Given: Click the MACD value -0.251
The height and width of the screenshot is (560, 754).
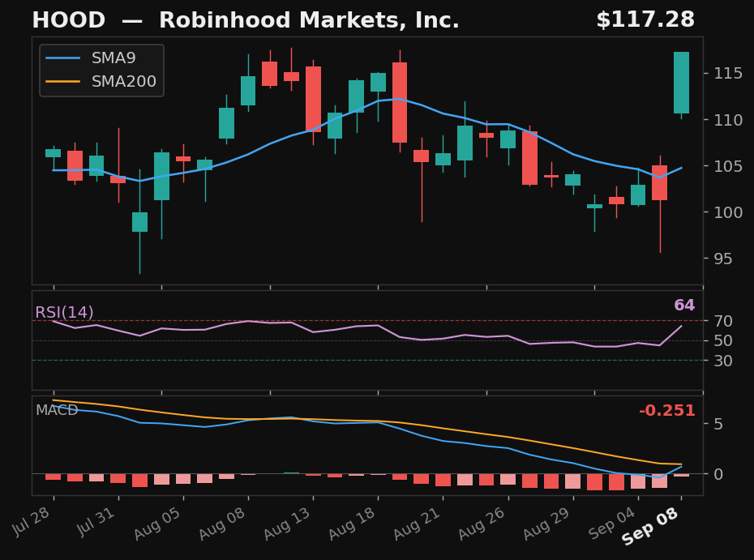Looking at the screenshot, I should tap(667, 411).
